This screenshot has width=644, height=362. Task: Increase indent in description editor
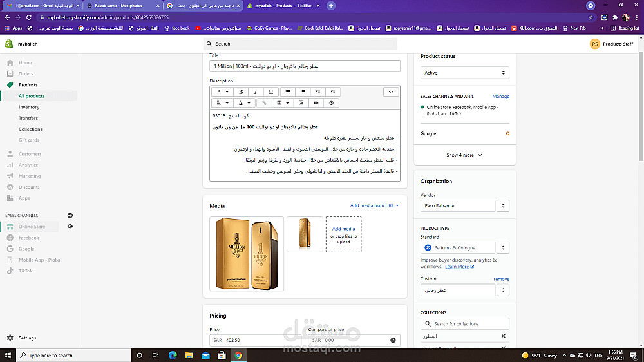(x=333, y=91)
